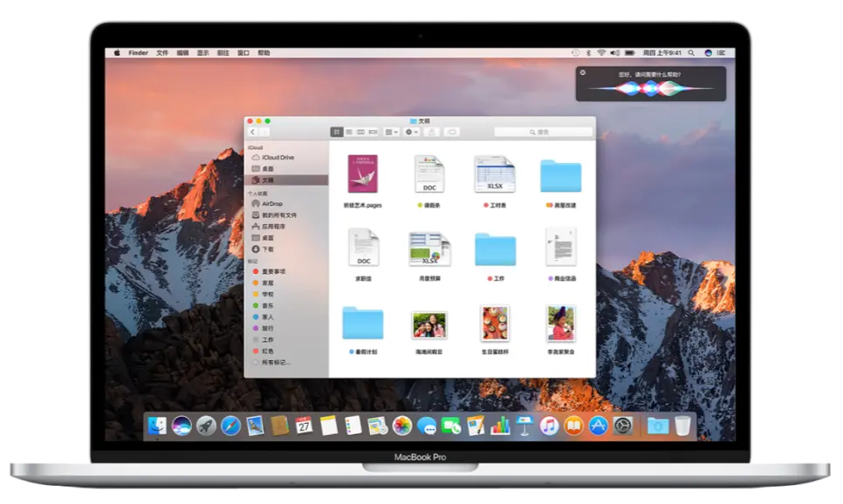Switch Finder to icon view
Screen dimensions: 843x504
tap(336, 132)
